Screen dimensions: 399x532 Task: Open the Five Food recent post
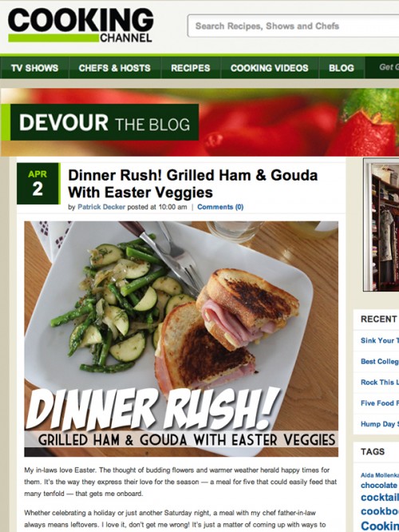(377, 403)
